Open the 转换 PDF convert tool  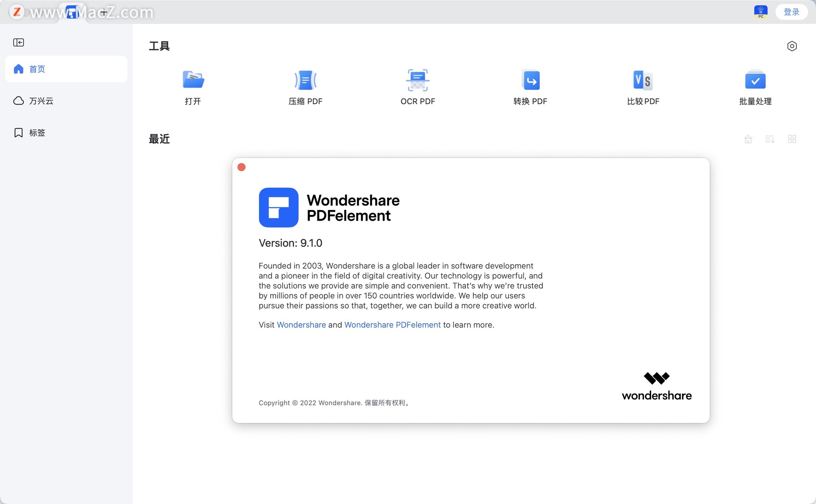(x=530, y=87)
